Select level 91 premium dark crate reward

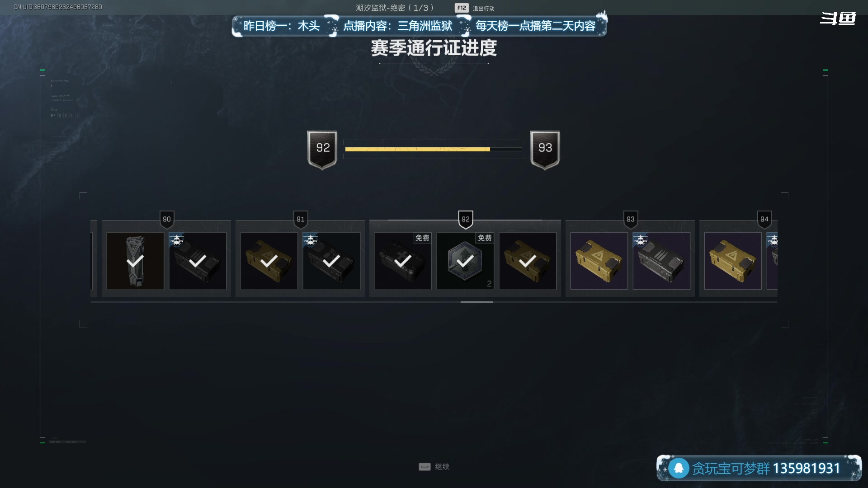tap(331, 261)
